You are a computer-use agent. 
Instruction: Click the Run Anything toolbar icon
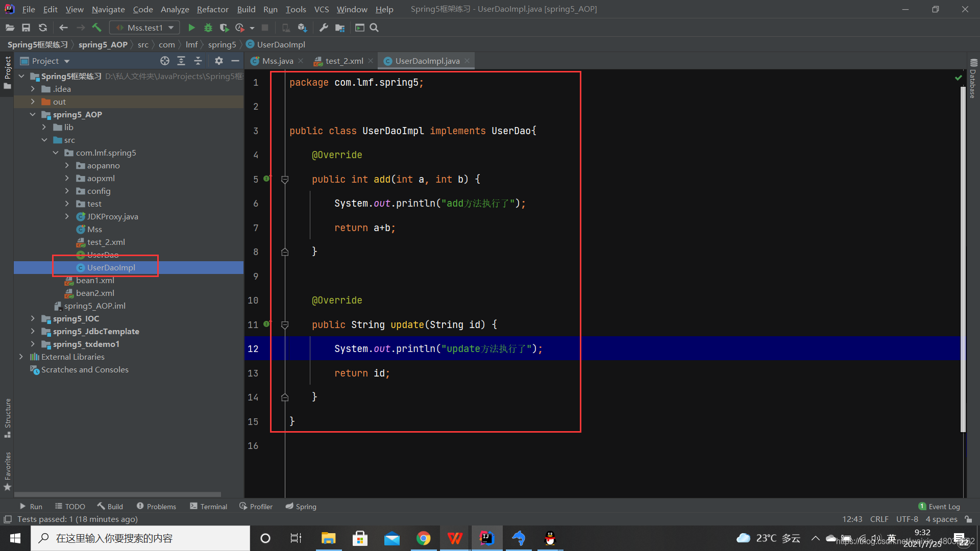[360, 28]
